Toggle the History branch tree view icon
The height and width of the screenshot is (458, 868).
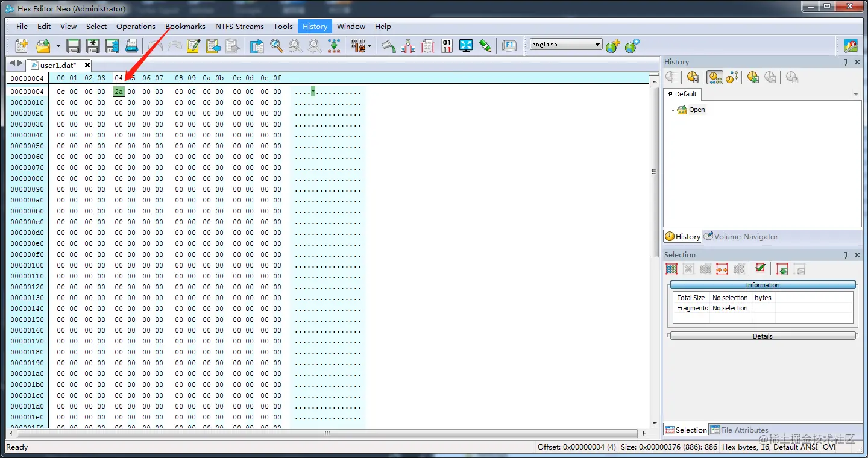[x=732, y=77]
